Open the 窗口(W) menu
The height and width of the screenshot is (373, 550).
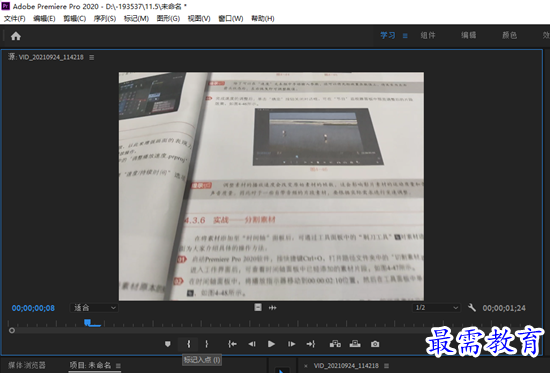tap(230, 19)
